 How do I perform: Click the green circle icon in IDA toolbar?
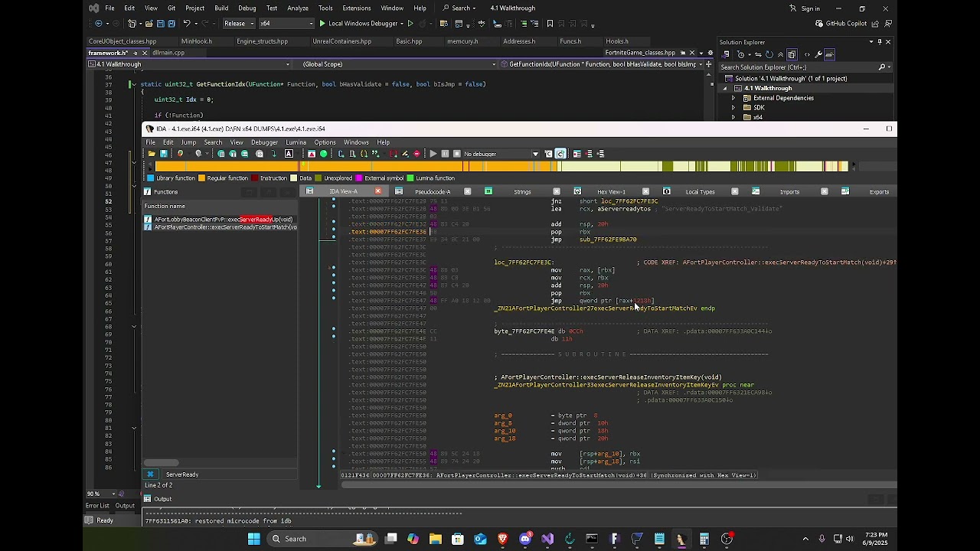point(323,154)
